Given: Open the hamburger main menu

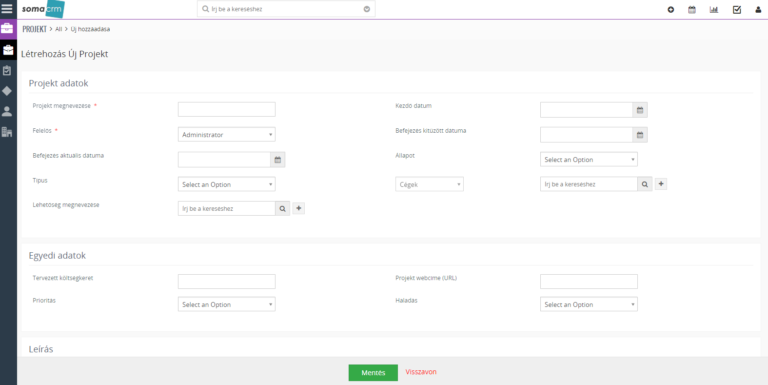Looking at the screenshot, I should pyautogui.click(x=7, y=8).
